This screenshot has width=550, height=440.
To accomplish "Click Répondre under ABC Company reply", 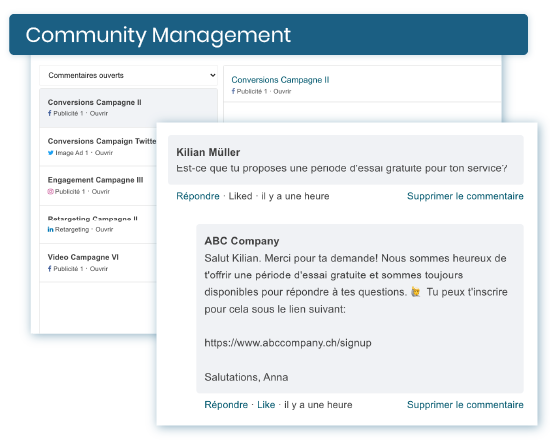I will (226, 405).
